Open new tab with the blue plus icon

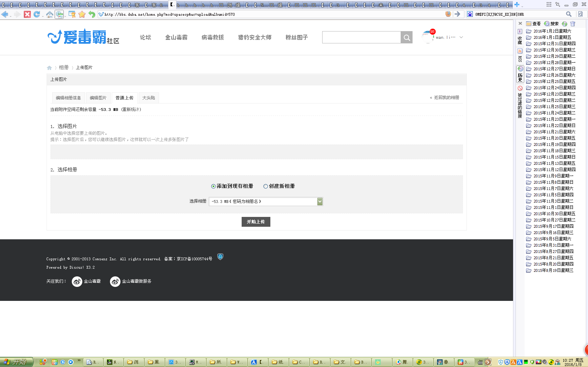click(517, 5)
